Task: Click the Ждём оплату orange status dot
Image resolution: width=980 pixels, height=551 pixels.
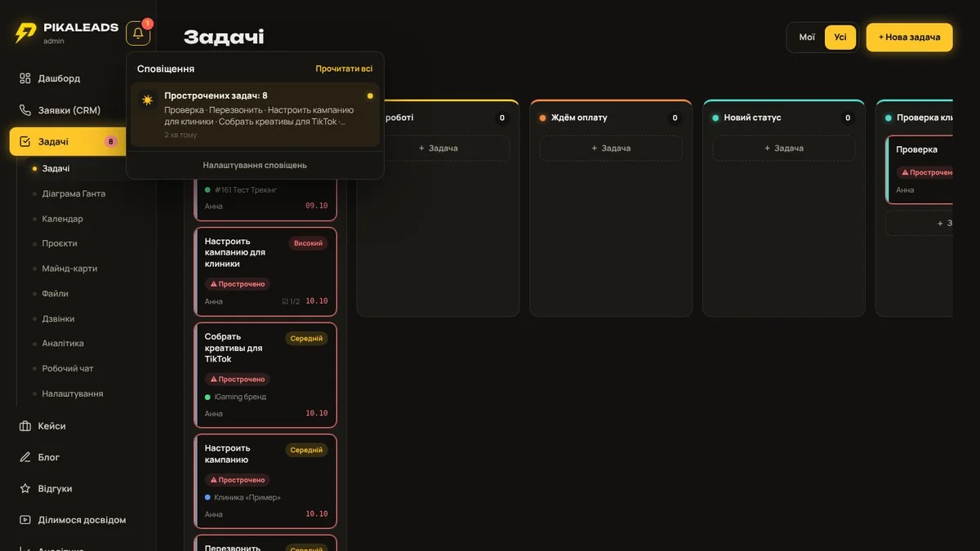Action: (x=543, y=118)
